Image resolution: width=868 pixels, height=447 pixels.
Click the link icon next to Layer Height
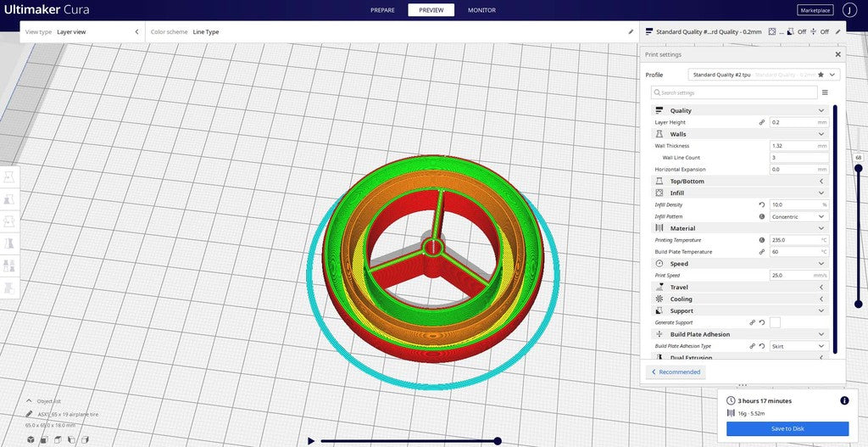(x=762, y=122)
